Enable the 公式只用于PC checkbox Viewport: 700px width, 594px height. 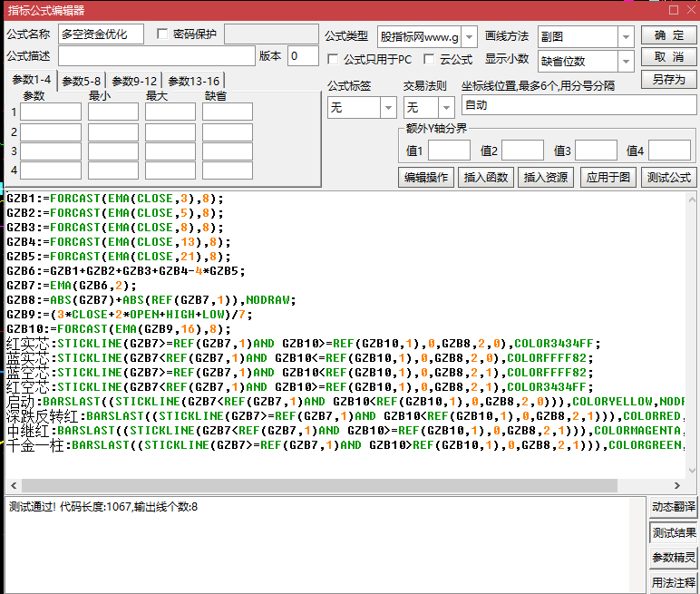coord(333,59)
